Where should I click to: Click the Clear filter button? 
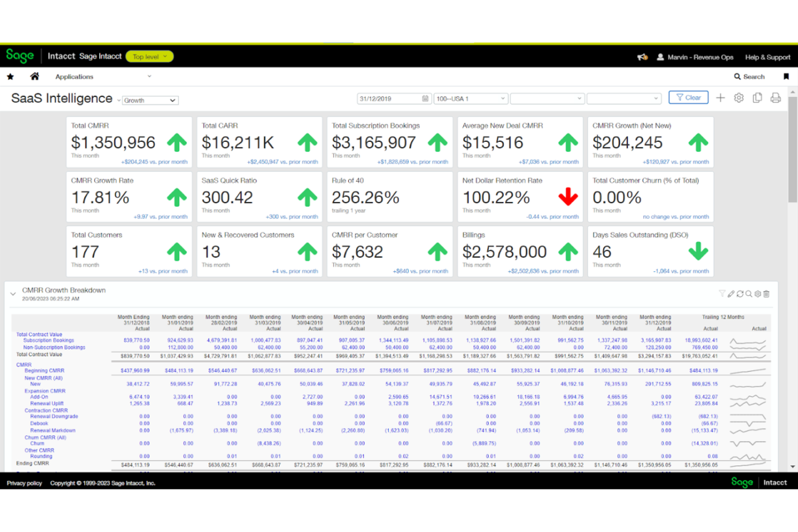(688, 98)
